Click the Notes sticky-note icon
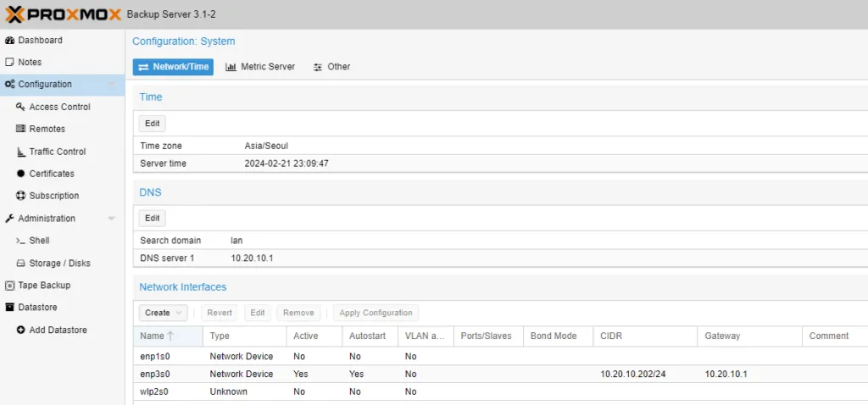Viewport: 868px width, 405px height. click(x=8, y=63)
